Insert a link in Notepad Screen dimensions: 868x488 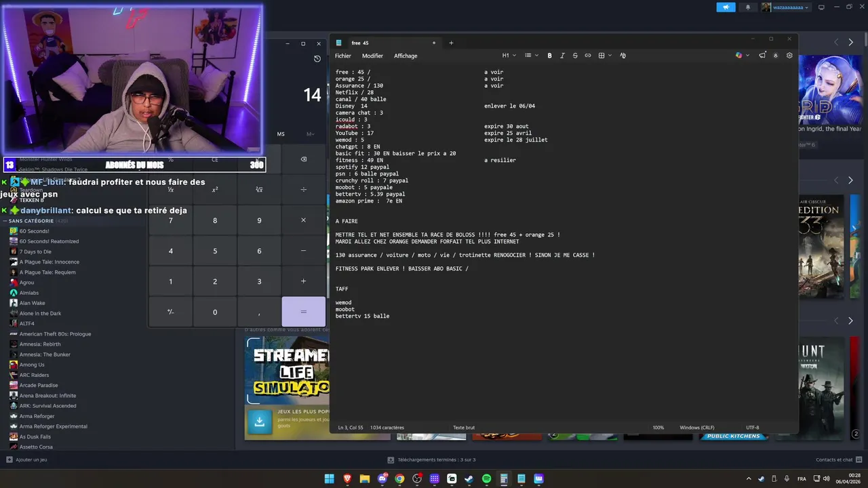pos(588,56)
